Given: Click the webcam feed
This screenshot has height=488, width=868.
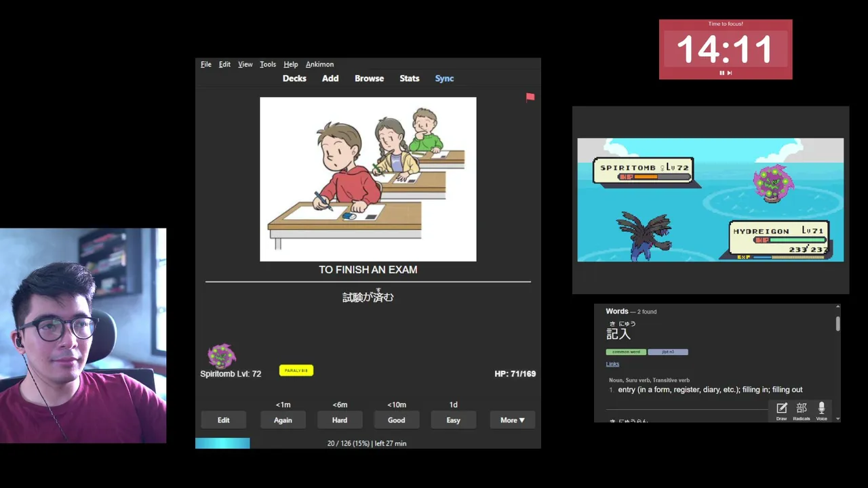Looking at the screenshot, I should coord(83,335).
